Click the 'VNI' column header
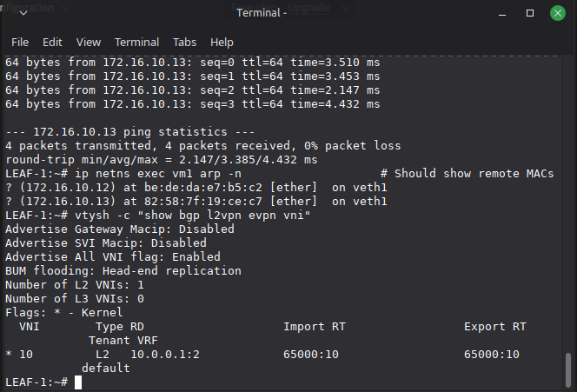This screenshot has width=577, height=392. (30, 327)
